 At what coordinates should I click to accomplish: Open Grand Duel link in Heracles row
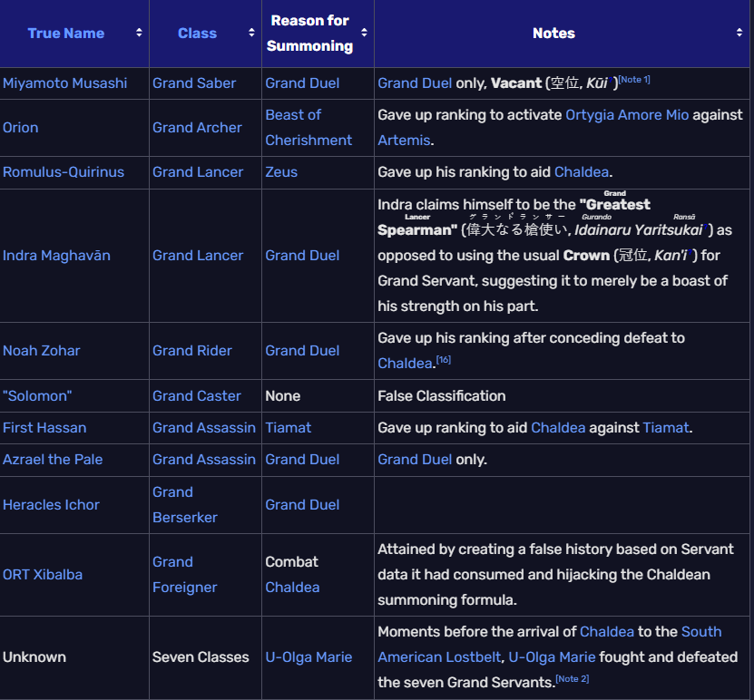[x=302, y=505]
